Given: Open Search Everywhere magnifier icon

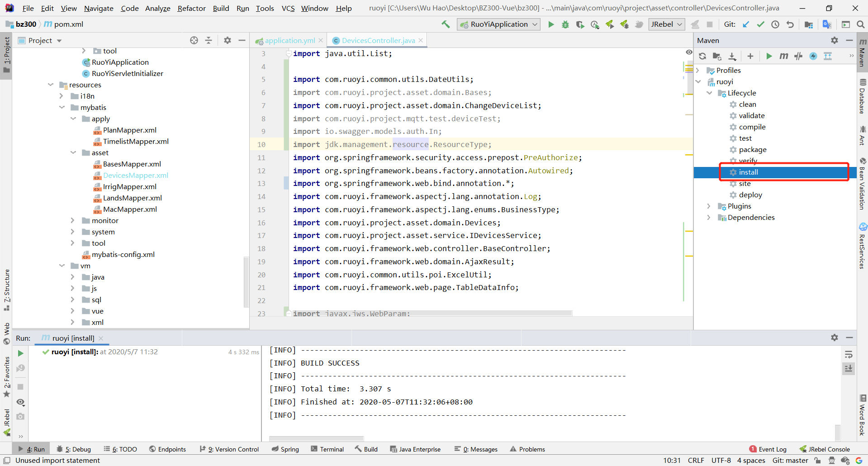Looking at the screenshot, I should coord(861,24).
